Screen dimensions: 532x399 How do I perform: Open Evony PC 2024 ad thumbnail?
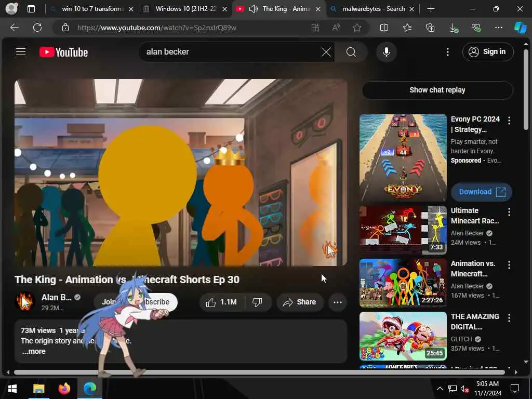coord(403,158)
